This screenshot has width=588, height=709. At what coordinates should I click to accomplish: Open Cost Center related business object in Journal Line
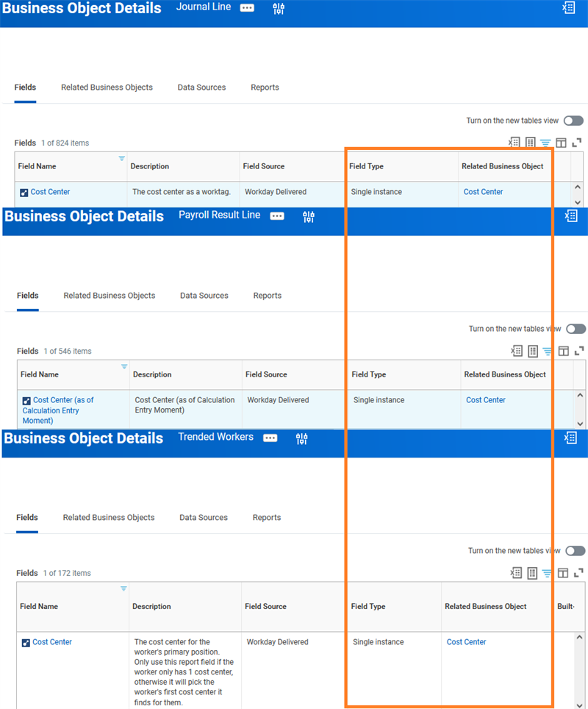click(483, 192)
